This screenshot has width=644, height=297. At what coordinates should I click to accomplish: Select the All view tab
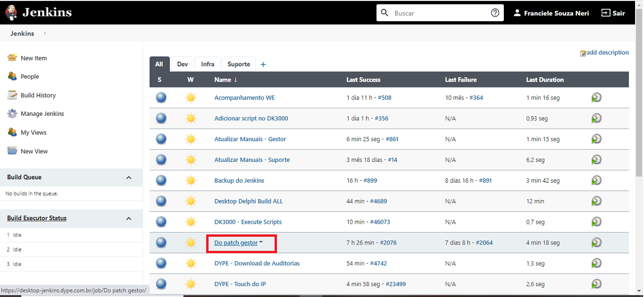click(159, 64)
